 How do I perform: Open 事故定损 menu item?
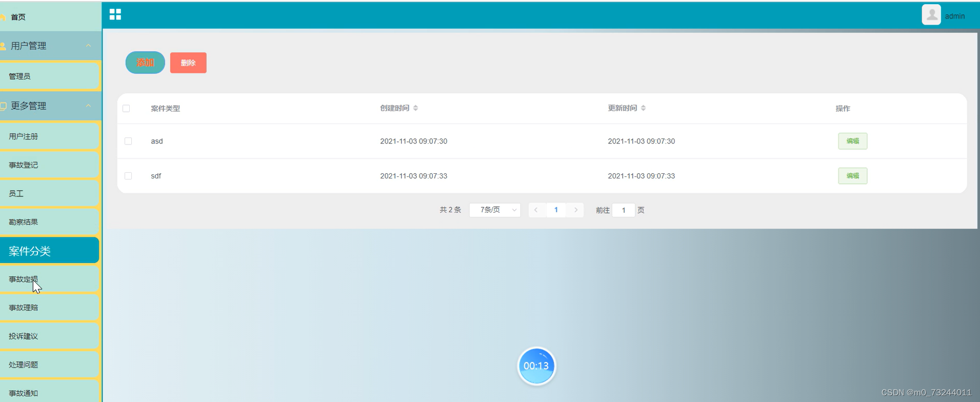(x=49, y=279)
